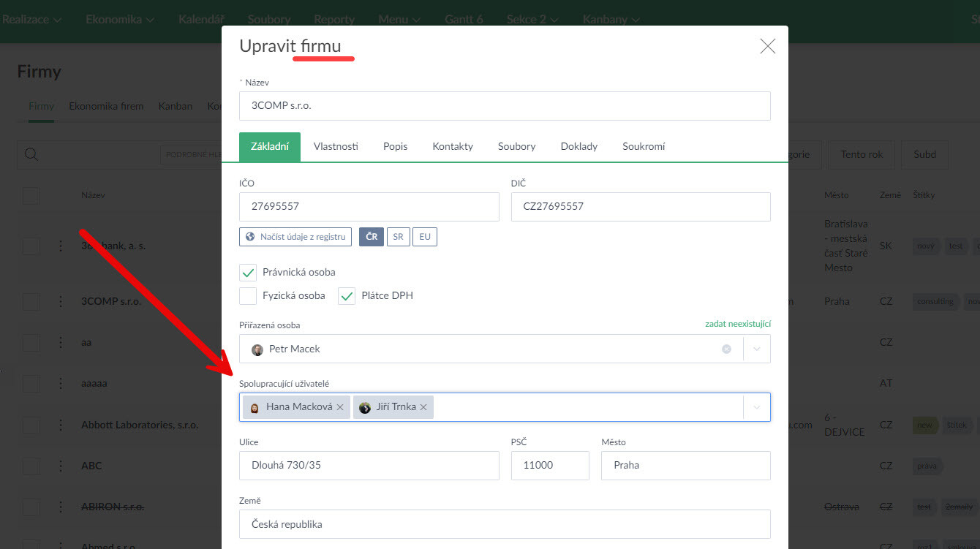Expand the Spolupracující uživatelé dropdown
The height and width of the screenshot is (549, 980).
click(757, 407)
